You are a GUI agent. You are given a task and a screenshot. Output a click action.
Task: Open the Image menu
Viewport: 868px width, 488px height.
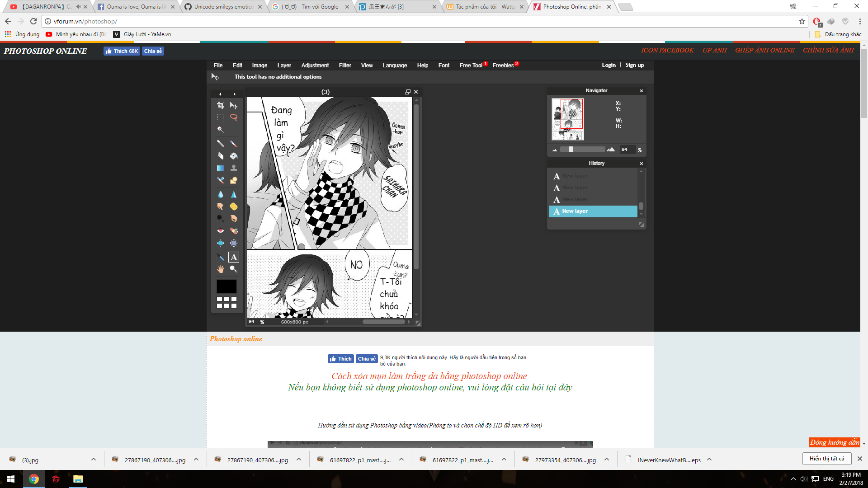(x=259, y=66)
